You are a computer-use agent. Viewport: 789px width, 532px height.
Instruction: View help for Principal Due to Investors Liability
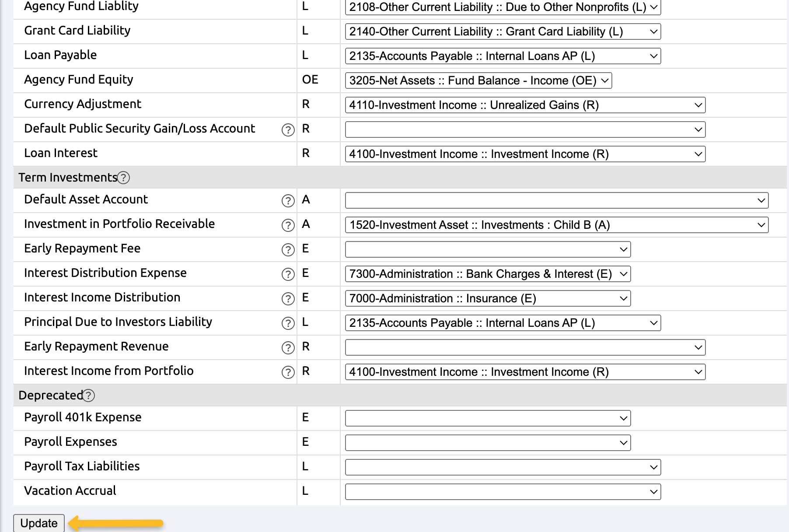click(x=288, y=323)
